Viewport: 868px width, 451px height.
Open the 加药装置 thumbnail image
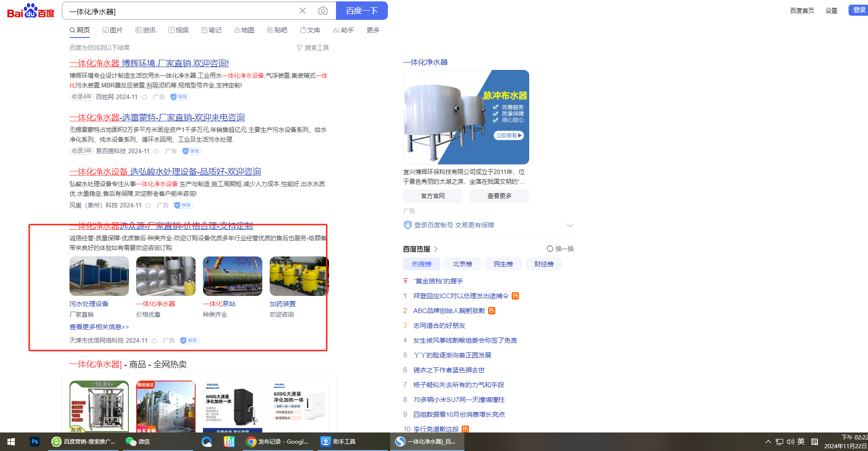(299, 276)
